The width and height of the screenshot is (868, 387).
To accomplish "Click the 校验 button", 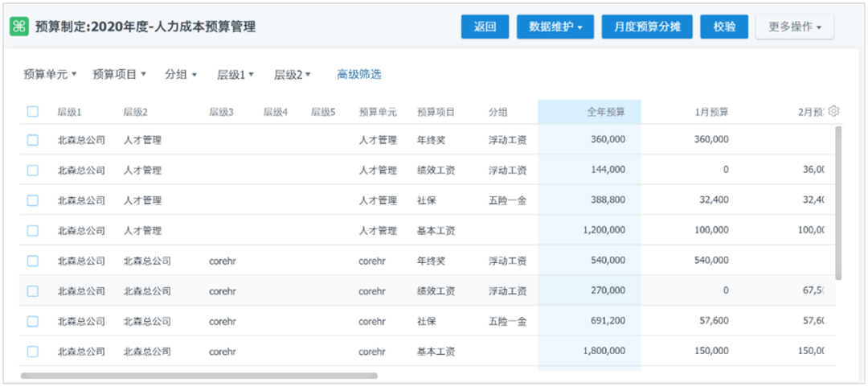I will [x=724, y=27].
